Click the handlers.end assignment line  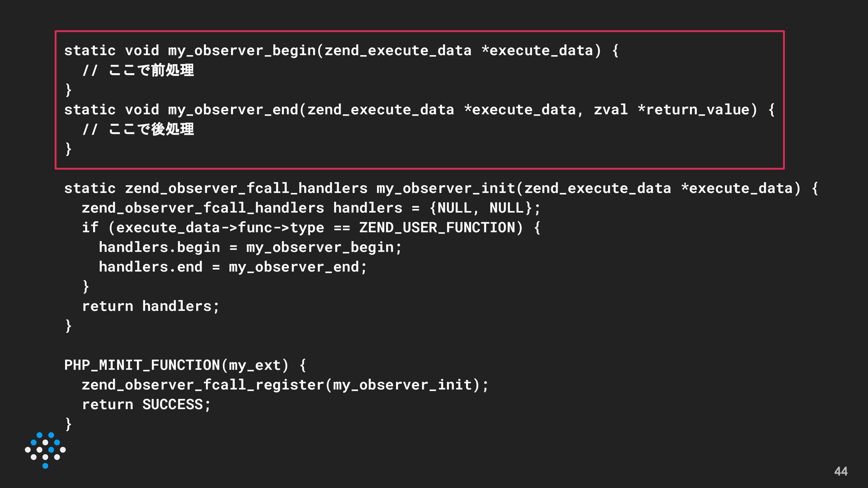coord(233,267)
